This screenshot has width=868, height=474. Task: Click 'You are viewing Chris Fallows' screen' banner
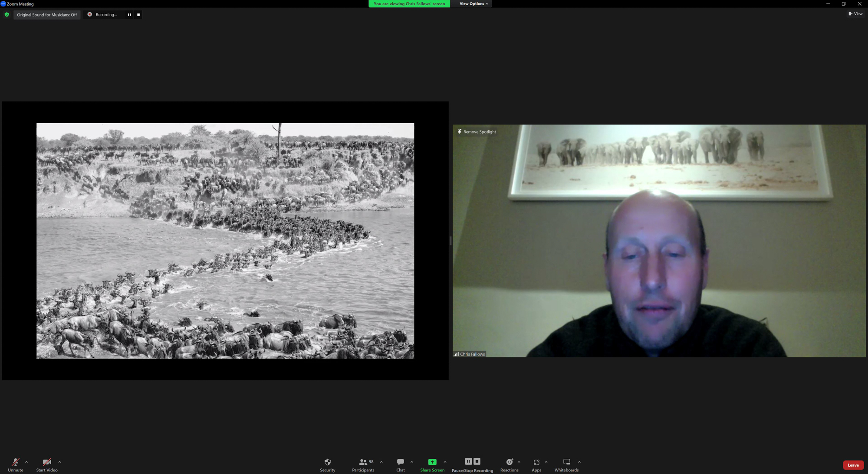[409, 4]
